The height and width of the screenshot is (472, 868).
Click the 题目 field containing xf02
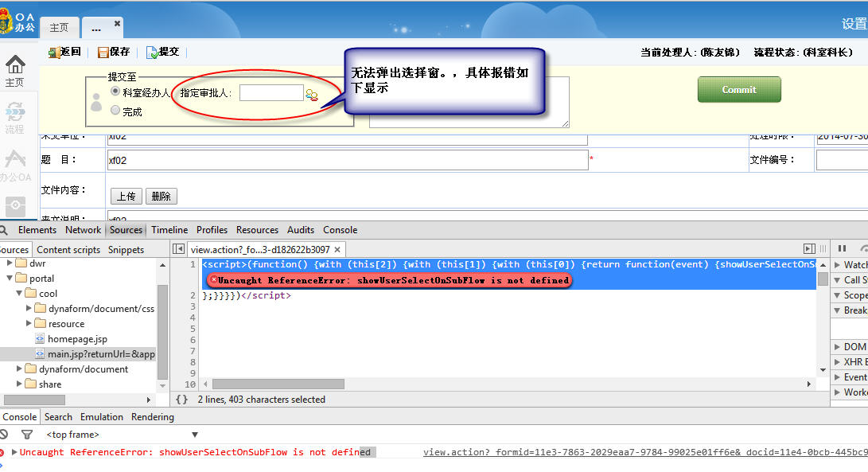348,160
